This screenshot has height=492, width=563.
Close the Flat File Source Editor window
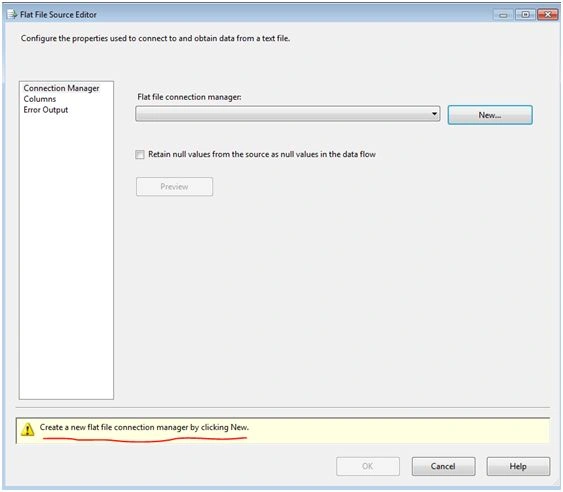tap(548, 15)
